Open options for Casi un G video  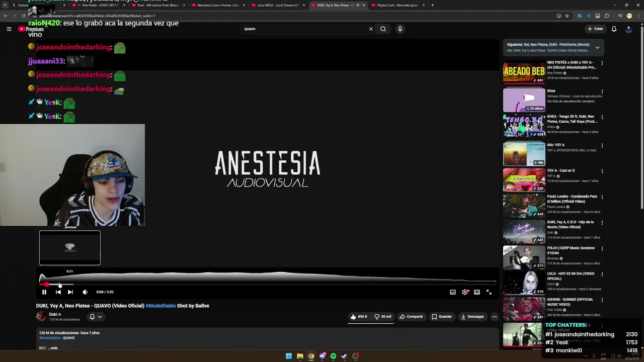click(x=602, y=171)
